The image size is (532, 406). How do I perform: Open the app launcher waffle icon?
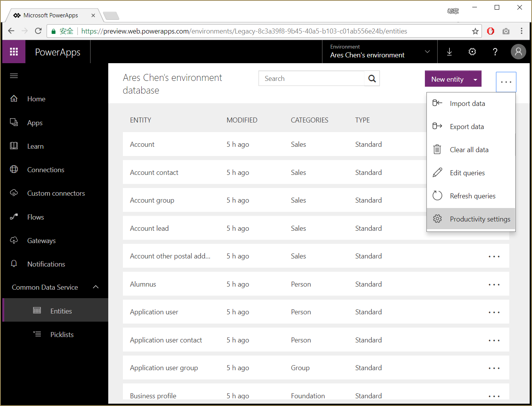click(x=14, y=52)
